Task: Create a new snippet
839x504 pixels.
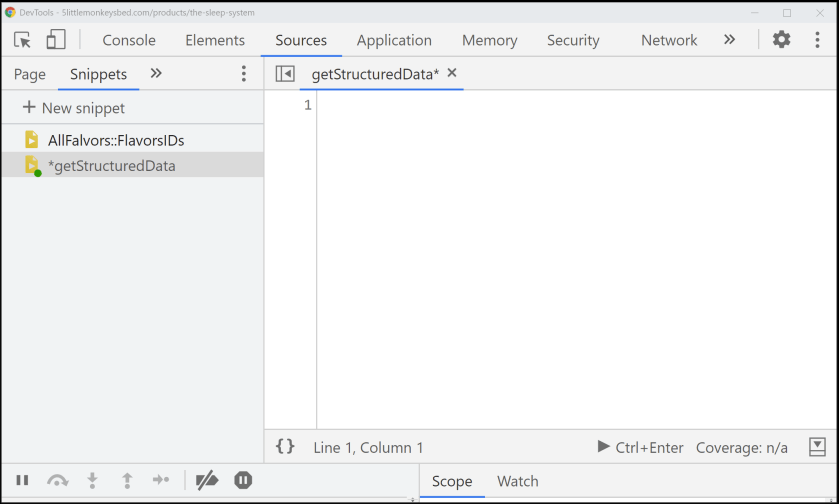Action: (x=74, y=108)
